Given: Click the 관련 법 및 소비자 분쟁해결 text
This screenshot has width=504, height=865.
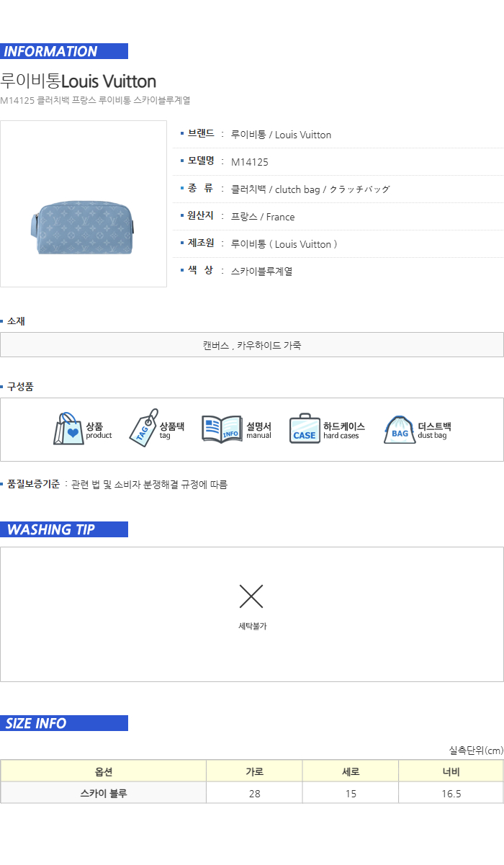Looking at the screenshot, I should coord(149,485).
